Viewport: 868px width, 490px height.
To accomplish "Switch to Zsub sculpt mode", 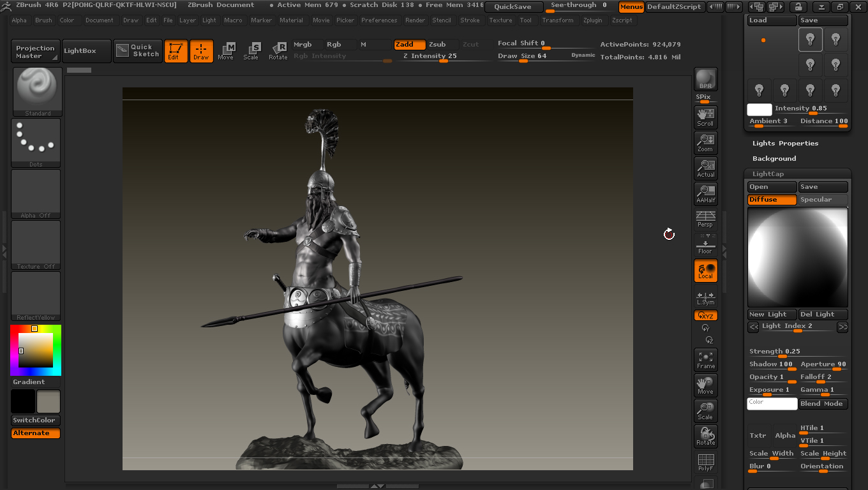I will pyautogui.click(x=442, y=45).
